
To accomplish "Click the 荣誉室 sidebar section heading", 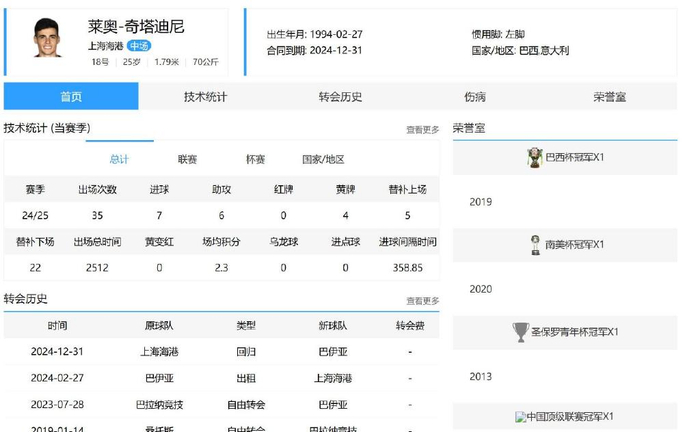I will tap(469, 129).
